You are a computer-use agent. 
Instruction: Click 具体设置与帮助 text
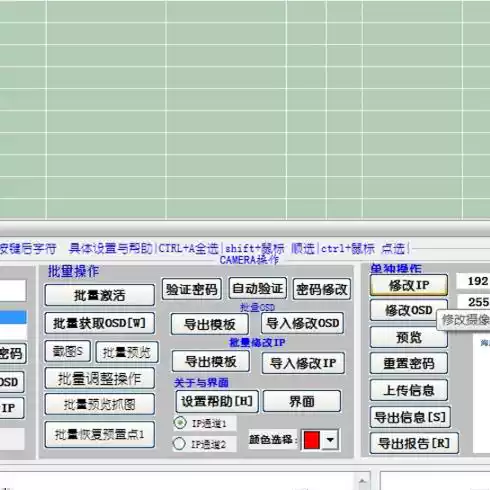tap(110, 248)
